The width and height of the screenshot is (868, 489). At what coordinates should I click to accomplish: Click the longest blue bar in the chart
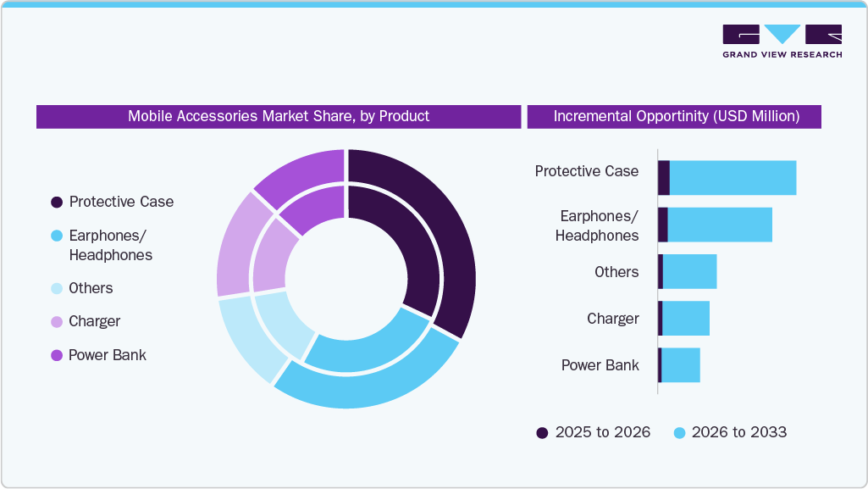pos(733,176)
